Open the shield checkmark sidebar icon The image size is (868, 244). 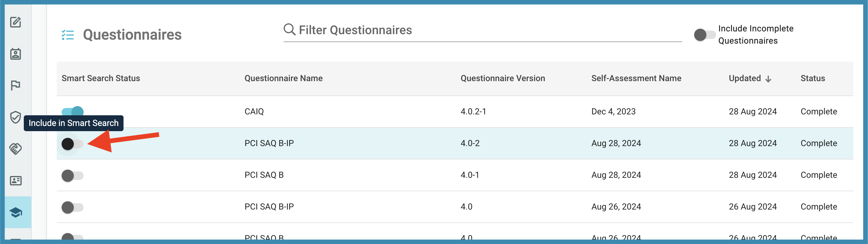point(16,117)
